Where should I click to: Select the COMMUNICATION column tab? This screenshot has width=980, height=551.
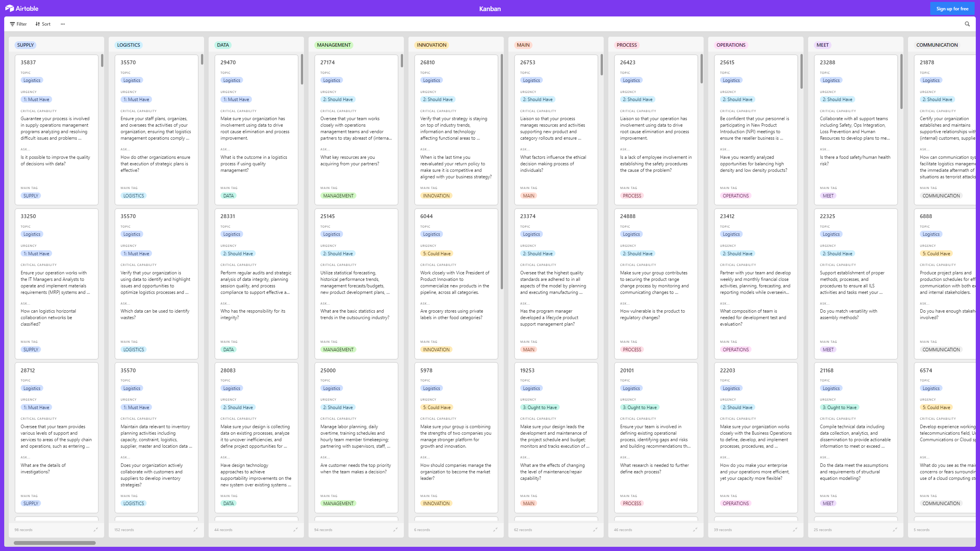pyautogui.click(x=938, y=44)
